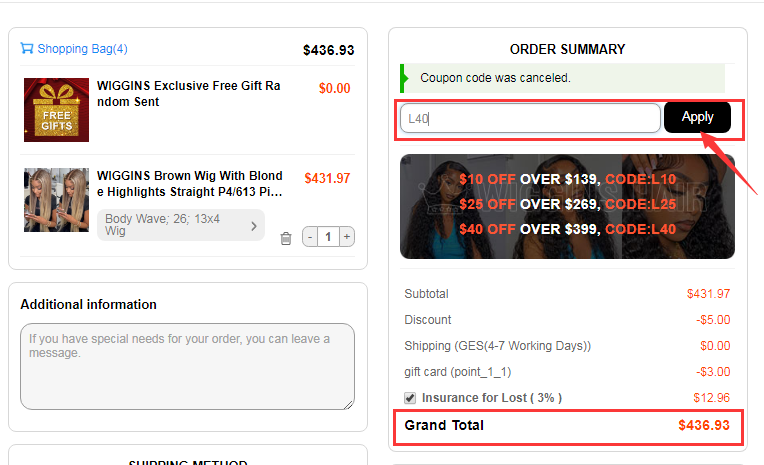
Task: Apply the coupon code
Action: [x=697, y=117]
